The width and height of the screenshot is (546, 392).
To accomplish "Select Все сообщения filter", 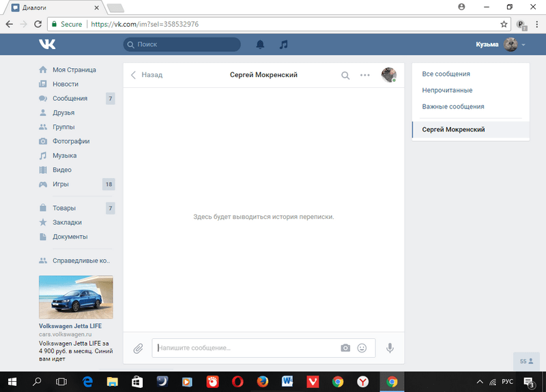I will coord(446,74).
